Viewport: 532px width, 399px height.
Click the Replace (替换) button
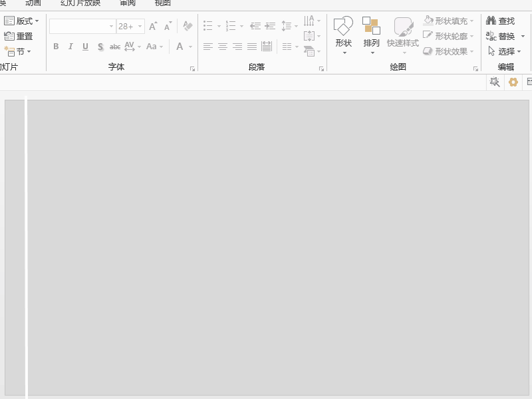[503, 36]
